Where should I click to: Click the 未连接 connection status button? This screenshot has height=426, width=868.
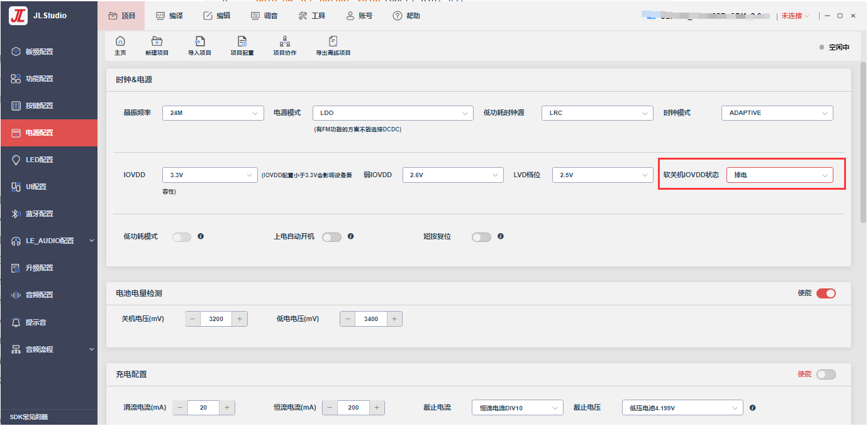[x=795, y=16]
